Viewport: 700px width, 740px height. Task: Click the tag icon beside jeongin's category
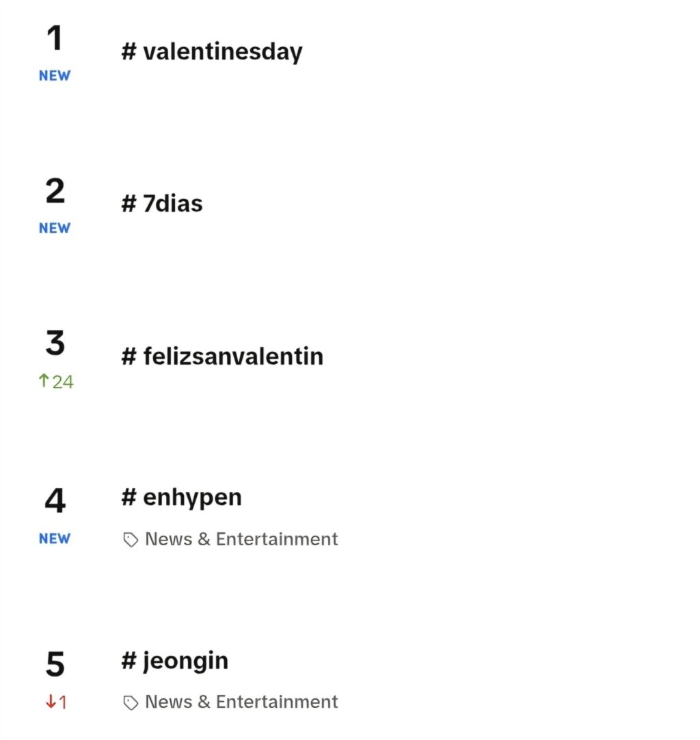point(131,702)
